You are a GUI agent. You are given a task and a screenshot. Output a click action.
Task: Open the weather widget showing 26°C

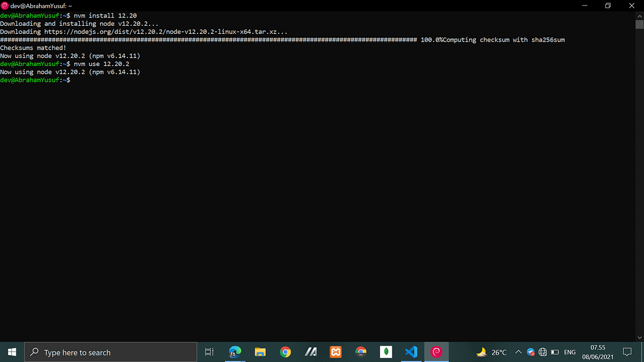491,352
